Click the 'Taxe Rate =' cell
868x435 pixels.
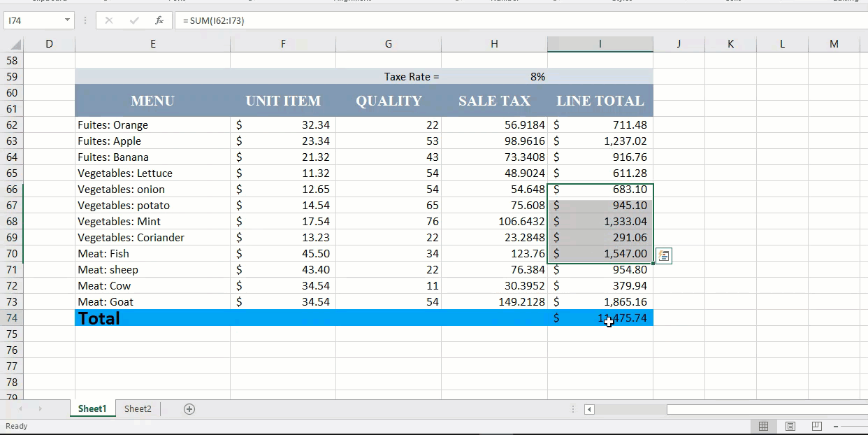coord(389,77)
